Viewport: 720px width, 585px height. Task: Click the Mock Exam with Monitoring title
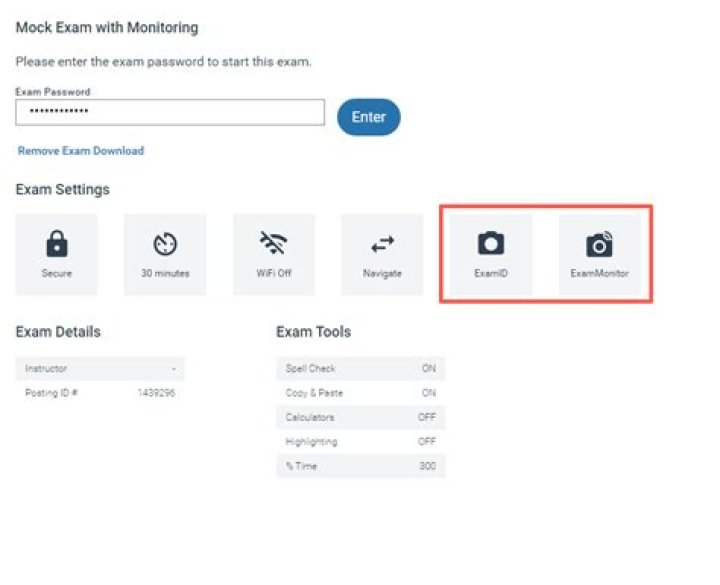tap(107, 28)
